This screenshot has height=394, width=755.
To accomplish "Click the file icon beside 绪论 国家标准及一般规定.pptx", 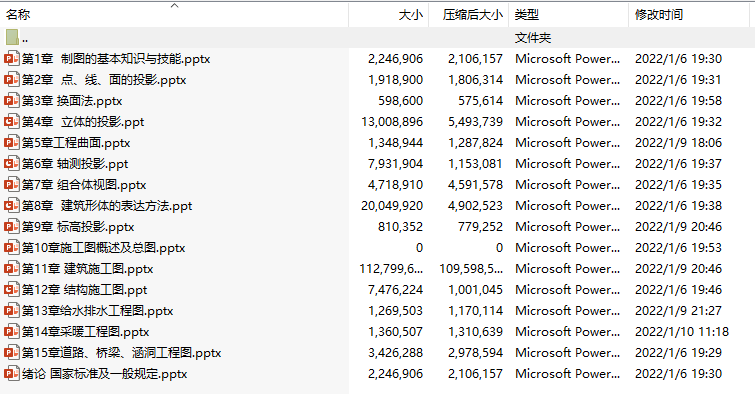I will pyautogui.click(x=12, y=374).
